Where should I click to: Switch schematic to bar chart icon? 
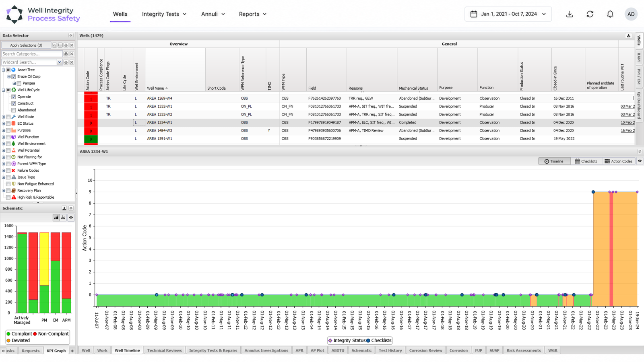[56, 218]
